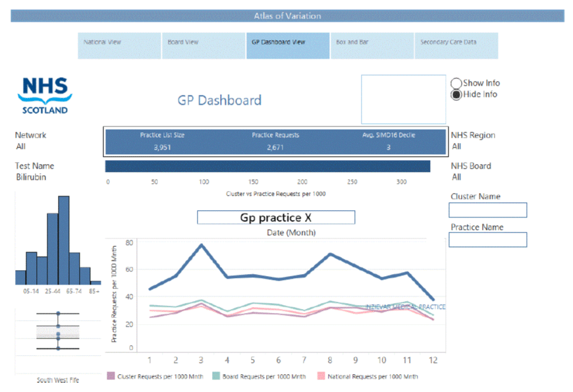
Task: Click the month 3 peak on practice line
Action: (202, 245)
